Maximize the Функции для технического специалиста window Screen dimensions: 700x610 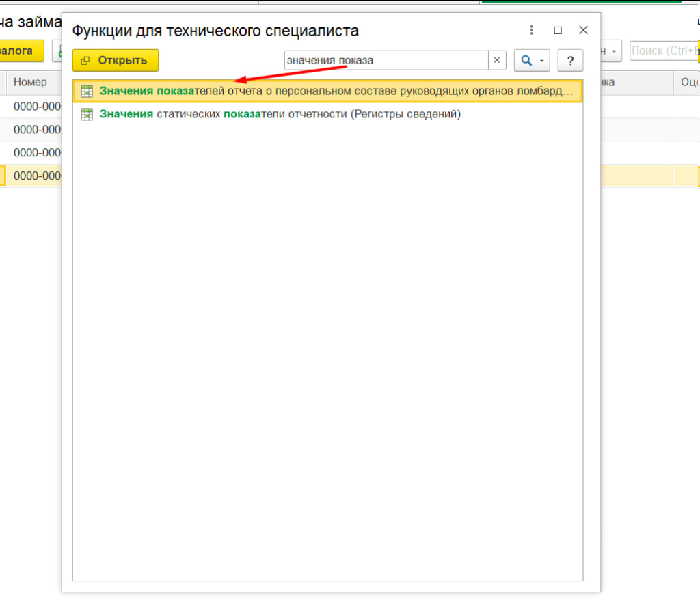tap(558, 31)
